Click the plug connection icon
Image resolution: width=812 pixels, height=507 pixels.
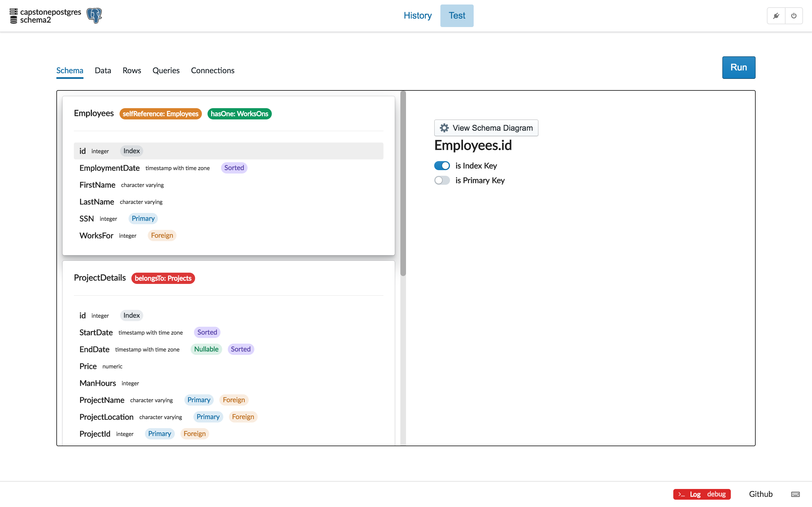click(776, 16)
